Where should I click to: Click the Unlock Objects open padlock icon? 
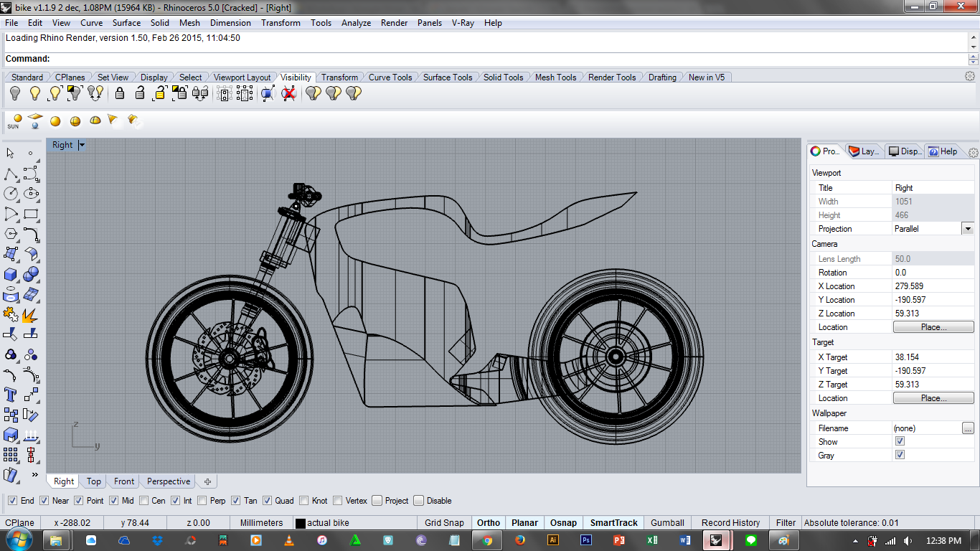(140, 93)
